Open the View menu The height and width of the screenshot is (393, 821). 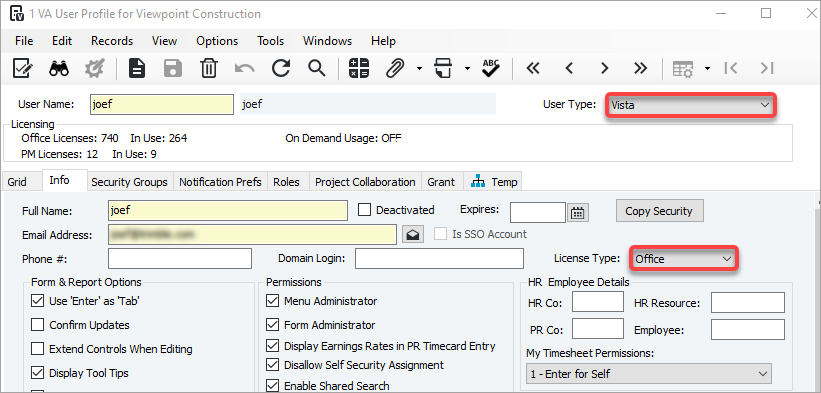click(164, 41)
